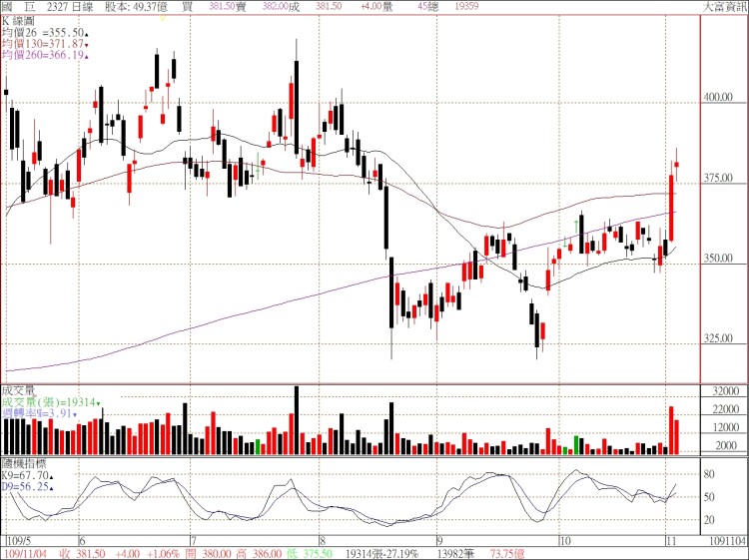Click the down arrow beside 週轉率%
Image resolution: width=749 pixels, height=560 pixels.
pos(73,411)
